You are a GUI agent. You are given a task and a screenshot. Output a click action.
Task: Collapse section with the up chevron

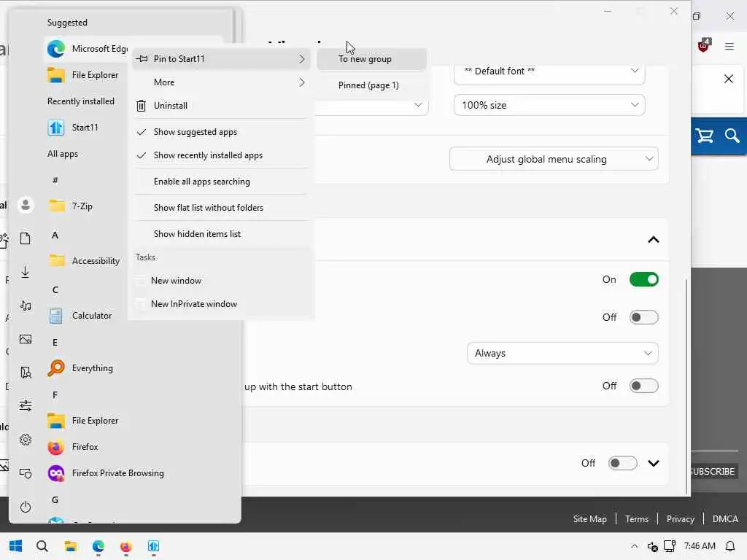654,239
